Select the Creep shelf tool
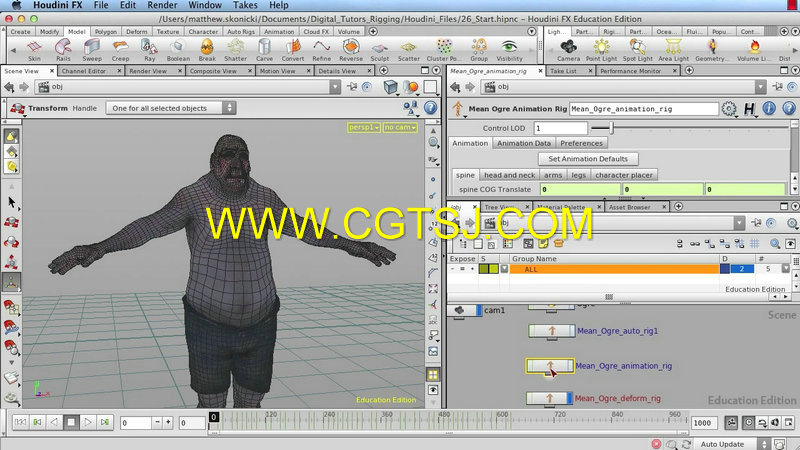This screenshot has width=800, height=450. (120, 51)
